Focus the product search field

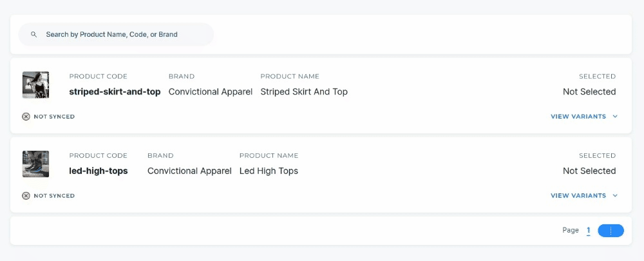tap(122, 35)
